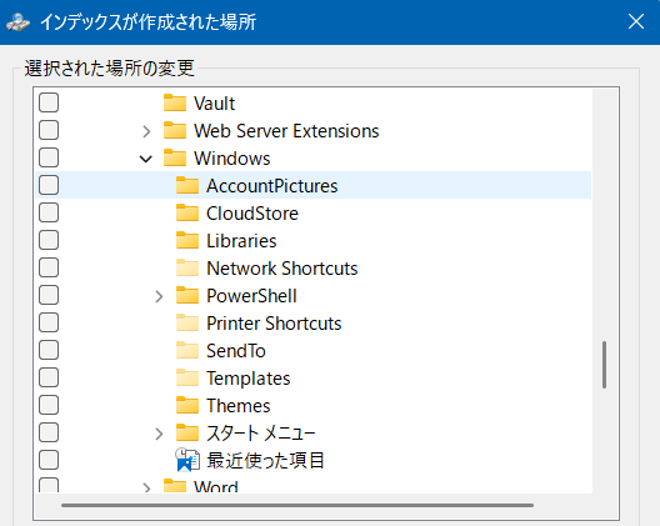
Task: Check the CloudStore checkbox
Action: pyautogui.click(x=49, y=213)
